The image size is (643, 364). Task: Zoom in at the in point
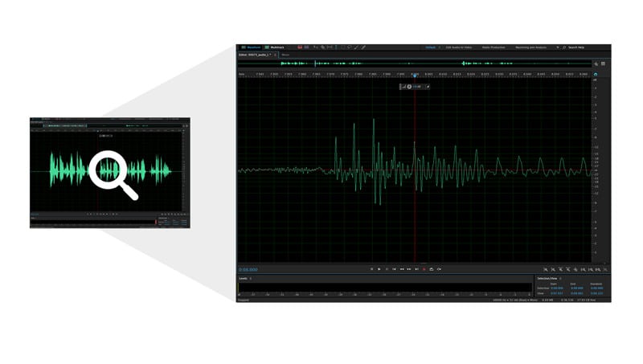coord(584,269)
